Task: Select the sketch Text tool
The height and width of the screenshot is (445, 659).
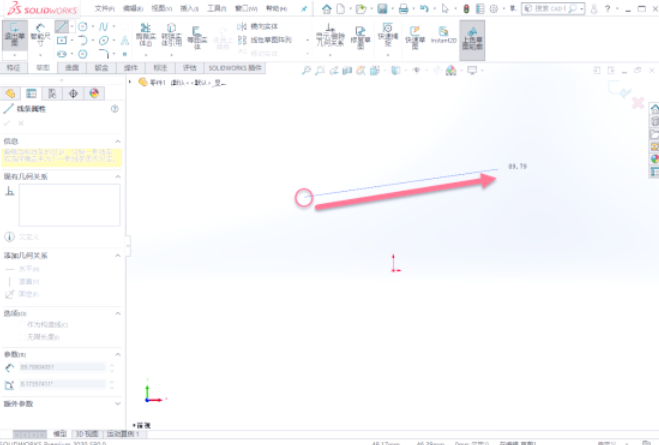Action: point(125,40)
